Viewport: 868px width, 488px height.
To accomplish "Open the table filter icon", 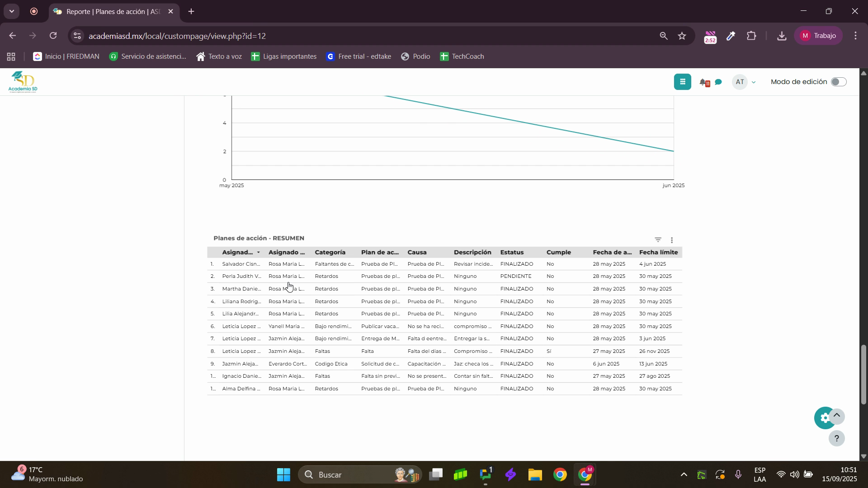I will coord(658,240).
